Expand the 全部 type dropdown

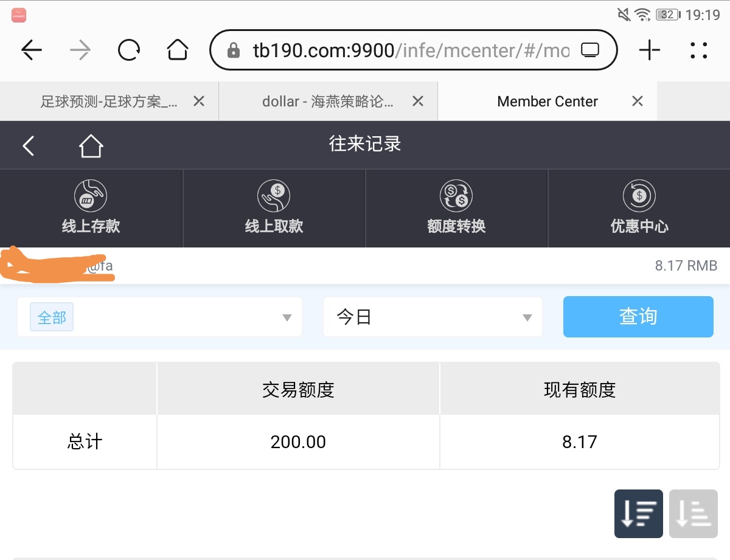tap(160, 317)
